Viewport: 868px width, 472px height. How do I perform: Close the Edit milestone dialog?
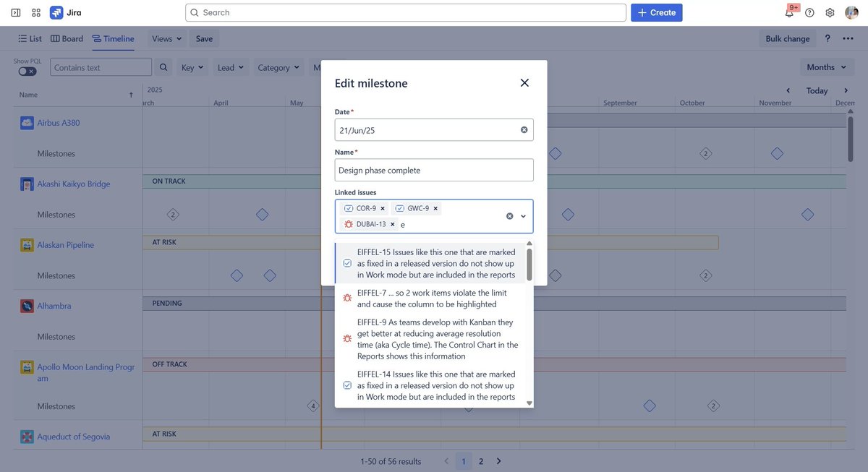[524, 83]
